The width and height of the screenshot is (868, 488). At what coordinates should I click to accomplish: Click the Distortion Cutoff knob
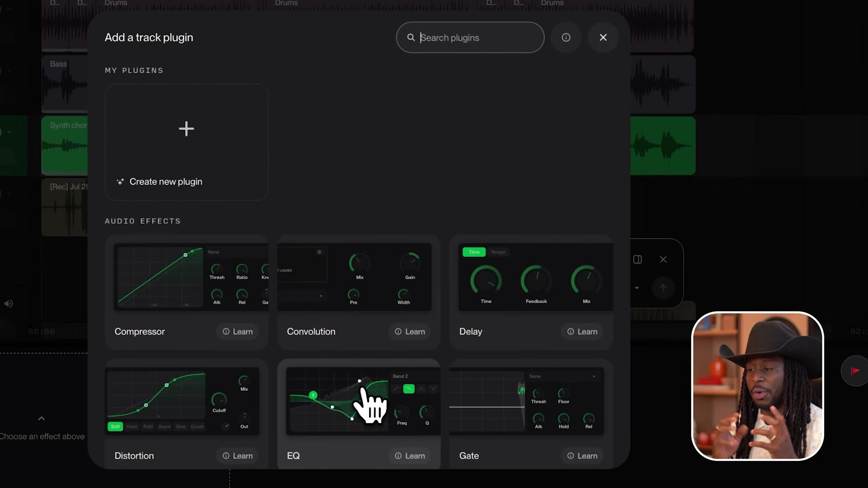219,399
